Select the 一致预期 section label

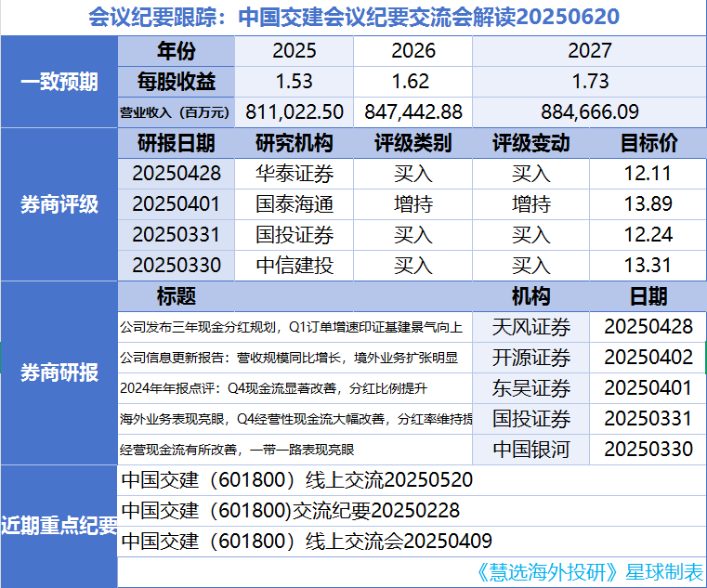tap(59, 82)
